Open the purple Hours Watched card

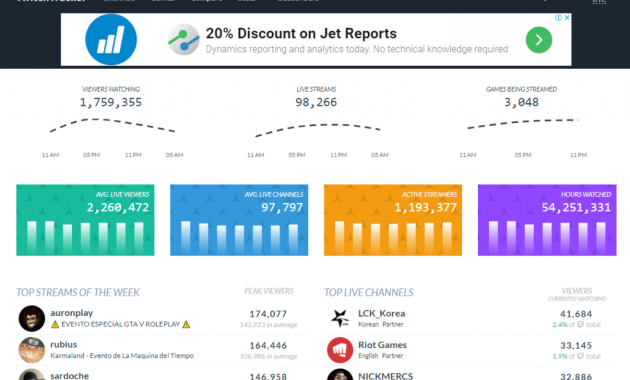[547, 220]
